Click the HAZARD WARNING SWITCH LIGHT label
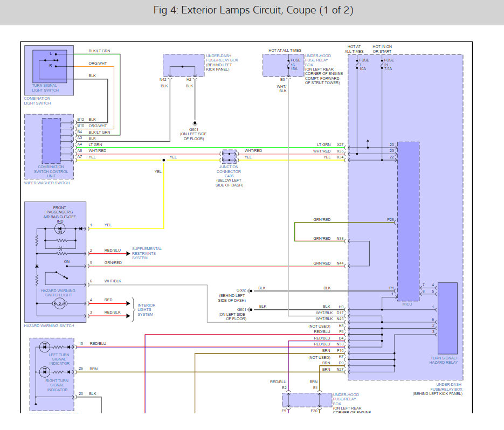Image resolution: width=504 pixels, height=430 pixels. pos(58,293)
